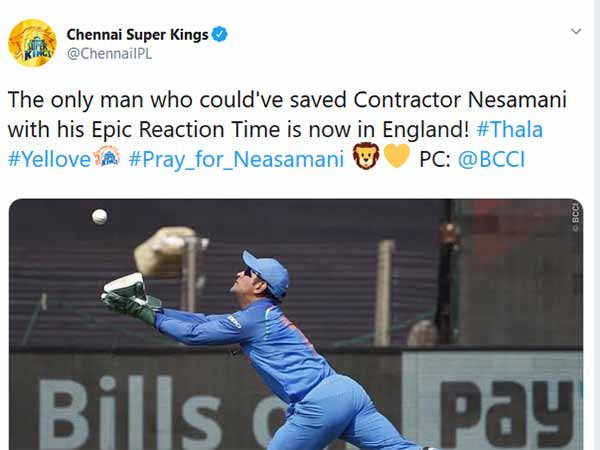Click the blue verified badge
600x450 pixels.
click(220, 34)
